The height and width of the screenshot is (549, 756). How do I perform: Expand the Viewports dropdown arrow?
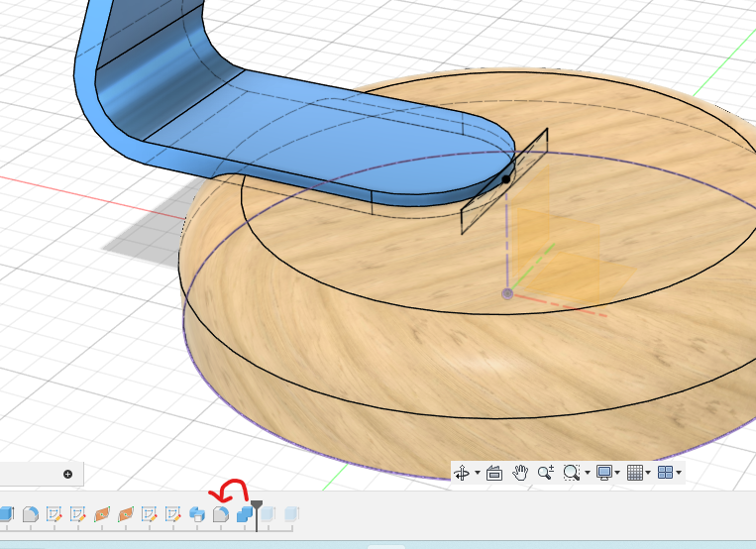click(x=679, y=474)
